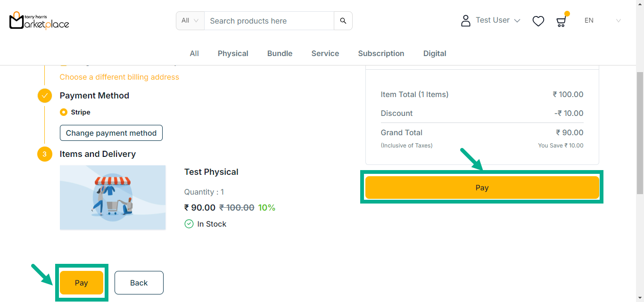
Task: Open the Test User account dropdown
Action: [497, 20]
